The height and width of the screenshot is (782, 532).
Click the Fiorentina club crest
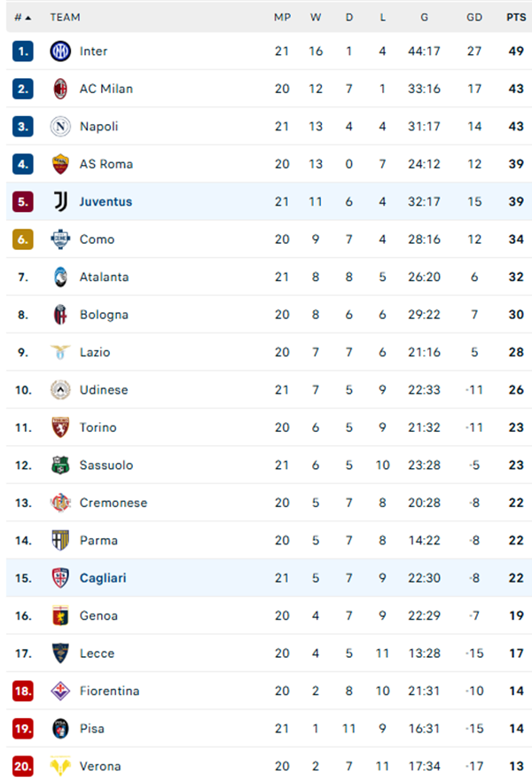(x=59, y=691)
